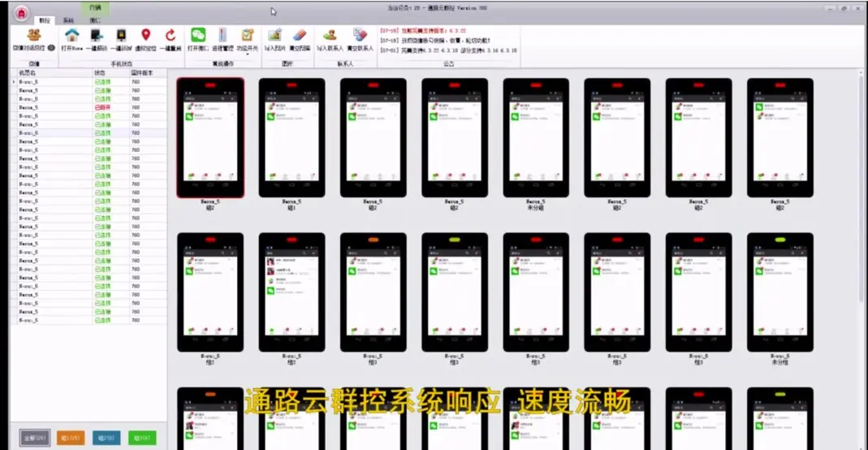868x450 pixels.
Task: Click the 打开微信 green WeChat icon
Action: point(198,36)
